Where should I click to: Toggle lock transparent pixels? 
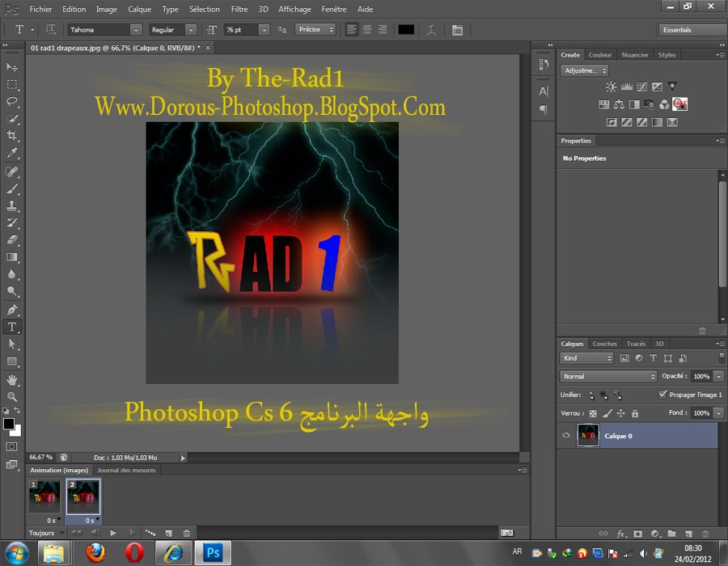click(594, 413)
